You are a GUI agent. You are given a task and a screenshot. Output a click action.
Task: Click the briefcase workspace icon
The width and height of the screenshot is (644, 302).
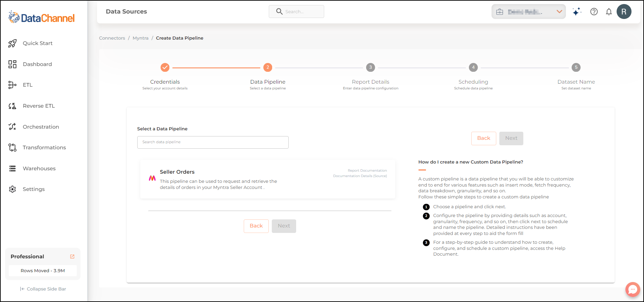point(500,12)
